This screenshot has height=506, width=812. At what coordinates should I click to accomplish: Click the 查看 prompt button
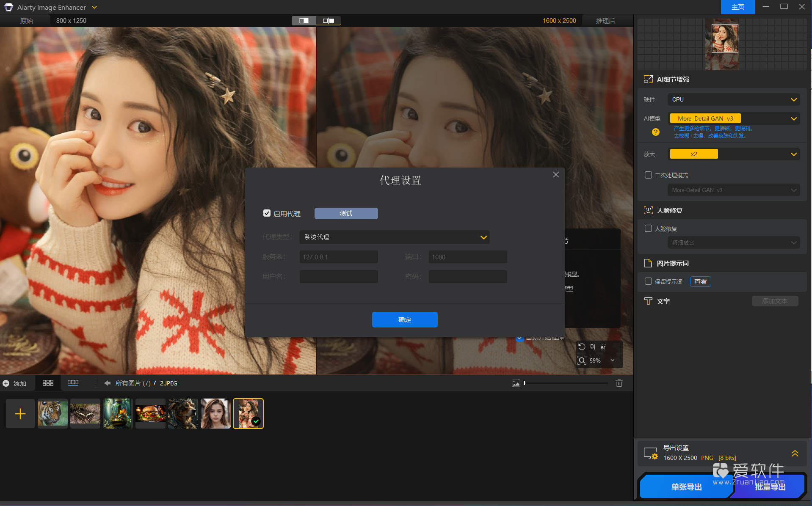[701, 281]
